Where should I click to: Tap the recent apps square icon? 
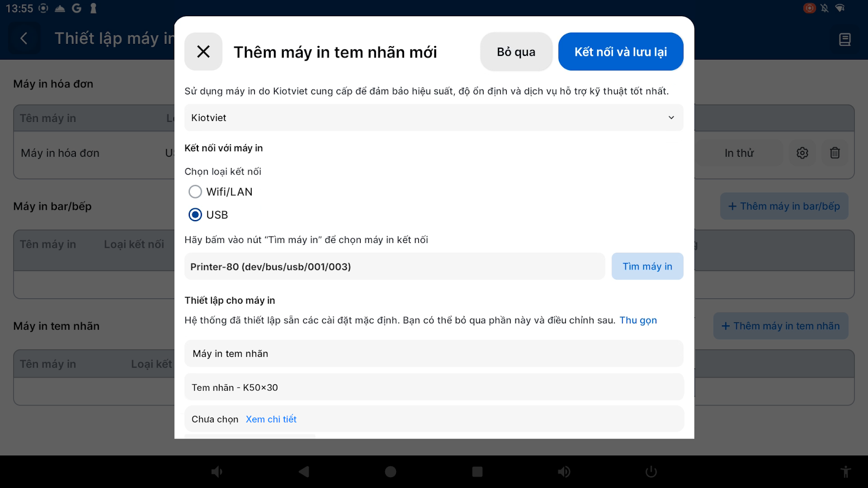tap(477, 472)
